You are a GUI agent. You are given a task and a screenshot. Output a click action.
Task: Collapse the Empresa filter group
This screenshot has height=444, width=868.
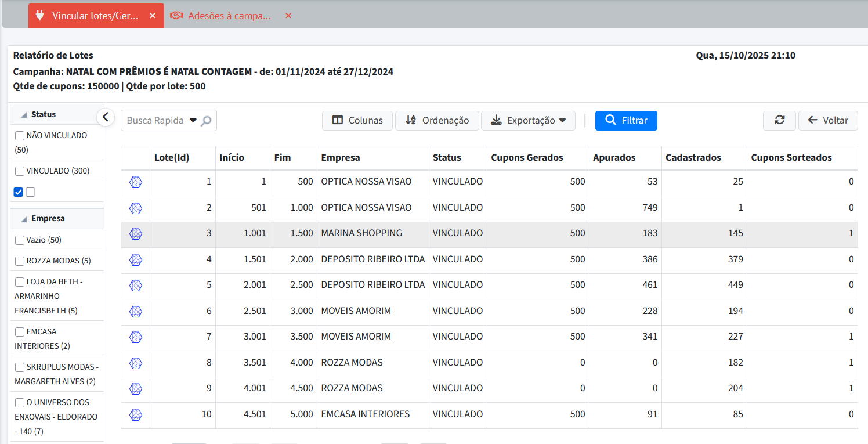click(x=24, y=219)
